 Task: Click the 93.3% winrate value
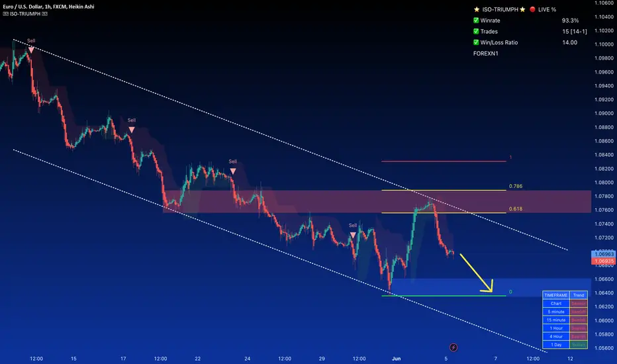click(x=570, y=21)
